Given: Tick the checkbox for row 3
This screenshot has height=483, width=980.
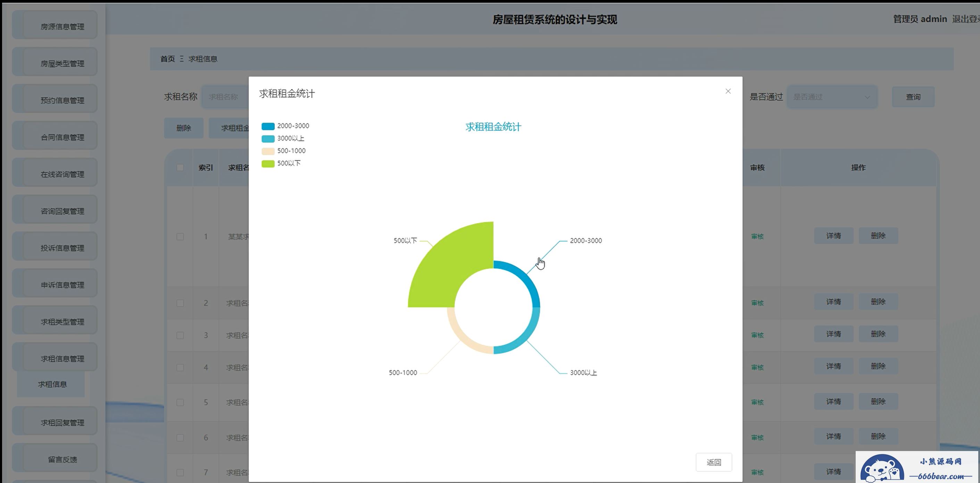Looking at the screenshot, I should pos(180,335).
